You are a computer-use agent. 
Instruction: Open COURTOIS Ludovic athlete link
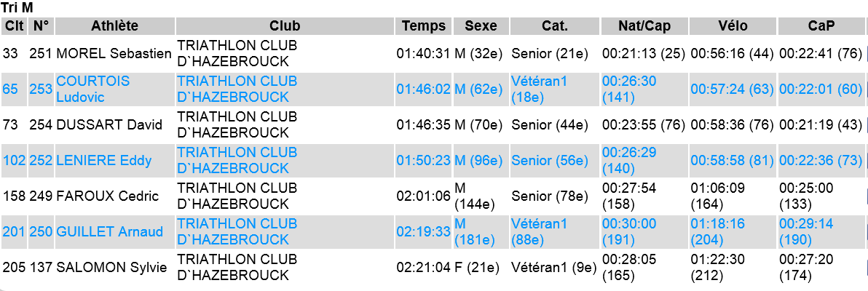pos(93,89)
